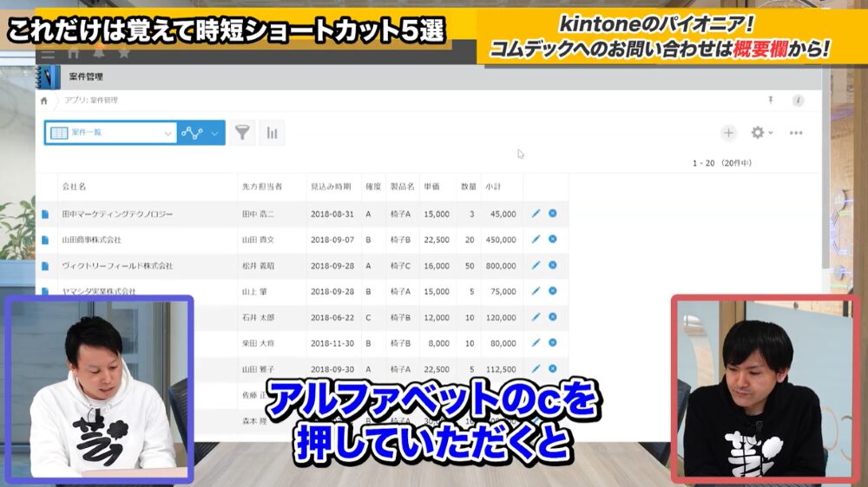
Task: Click the filter funnel icon
Action: click(x=242, y=133)
